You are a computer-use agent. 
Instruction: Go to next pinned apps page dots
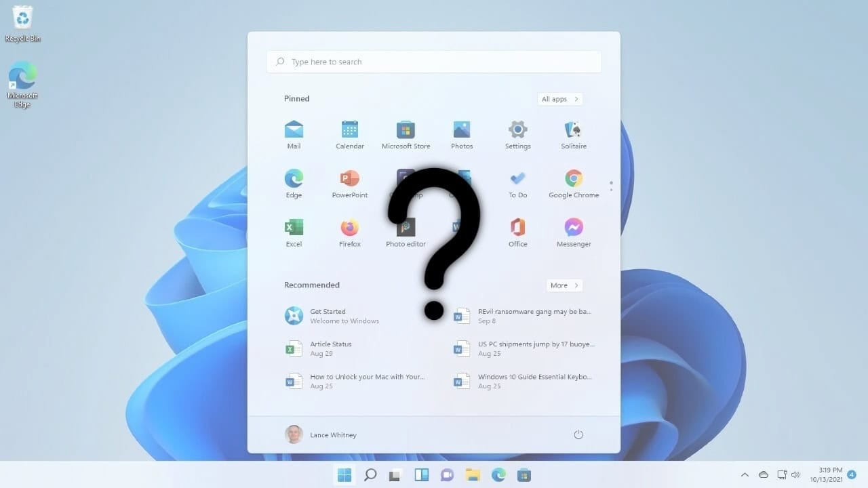[611, 185]
